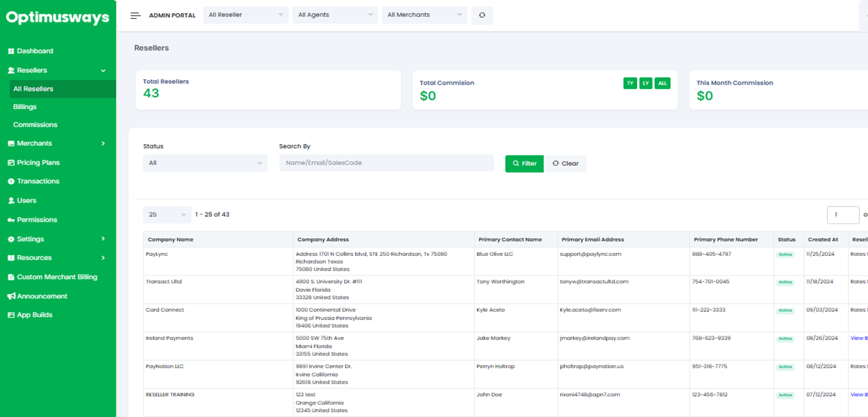Select Billings under Resellers menu
The width and height of the screenshot is (868, 417).
pyautogui.click(x=25, y=107)
